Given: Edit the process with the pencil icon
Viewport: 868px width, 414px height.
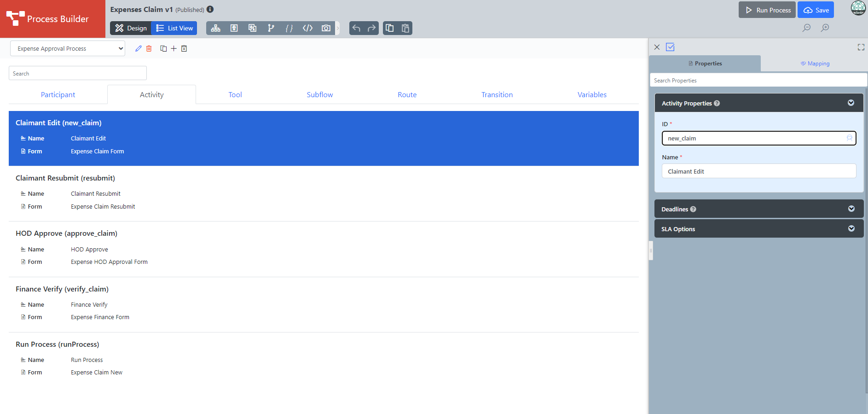Looking at the screenshot, I should click(x=139, y=48).
